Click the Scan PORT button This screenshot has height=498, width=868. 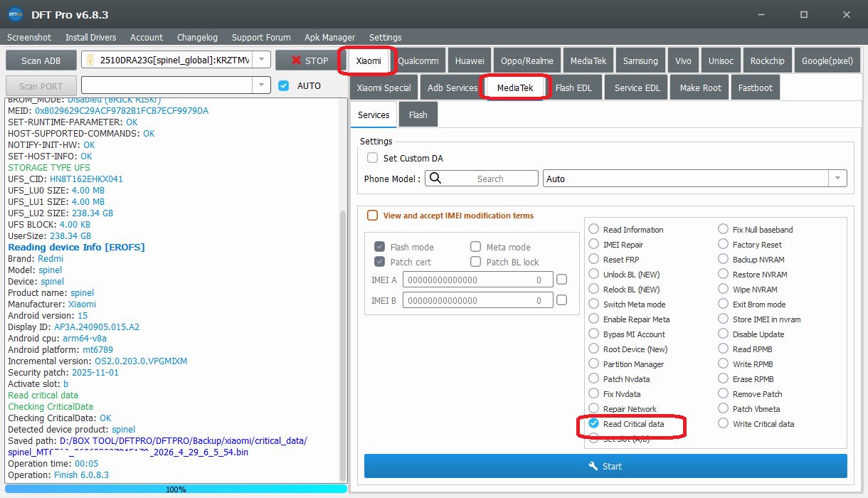(x=41, y=86)
